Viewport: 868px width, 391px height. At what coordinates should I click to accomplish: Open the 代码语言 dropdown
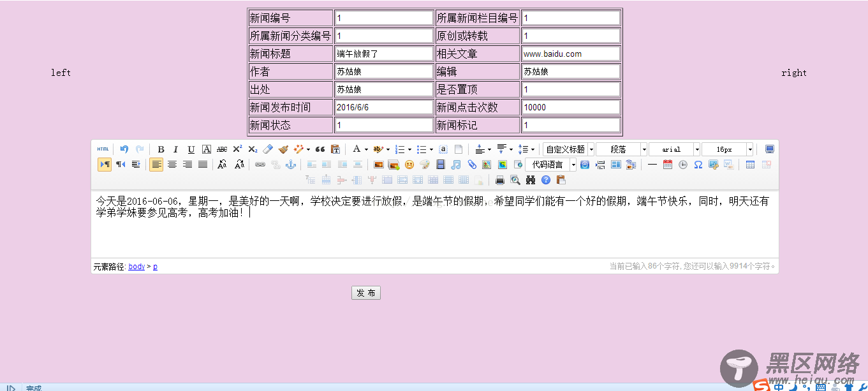[551, 165]
